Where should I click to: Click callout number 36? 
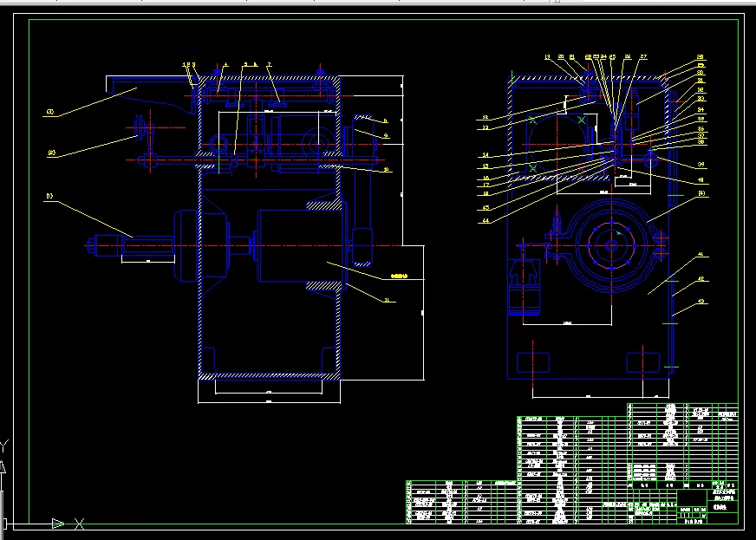tap(701, 129)
